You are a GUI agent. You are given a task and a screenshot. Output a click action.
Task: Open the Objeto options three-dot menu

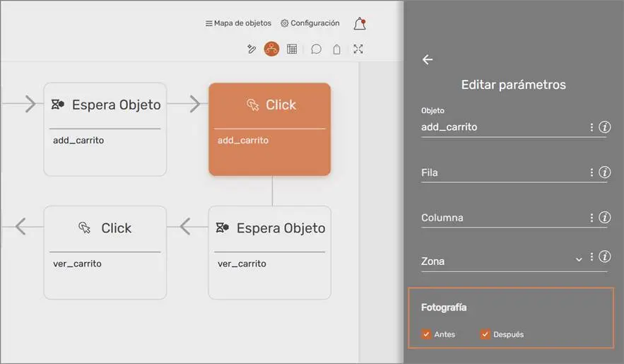click(591, 127)
